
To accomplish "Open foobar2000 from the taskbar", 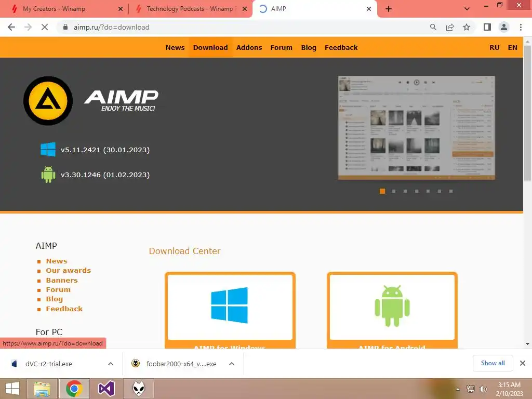I will click(138, 389).
